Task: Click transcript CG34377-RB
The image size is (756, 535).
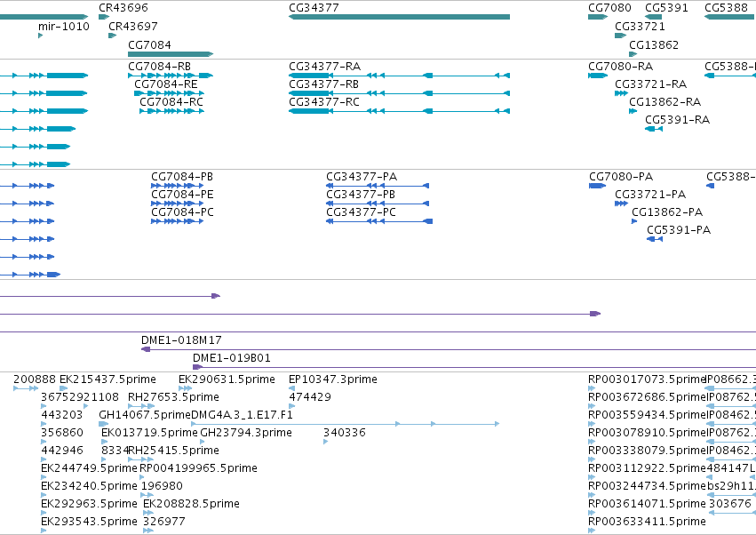Action: click(399, 93)
